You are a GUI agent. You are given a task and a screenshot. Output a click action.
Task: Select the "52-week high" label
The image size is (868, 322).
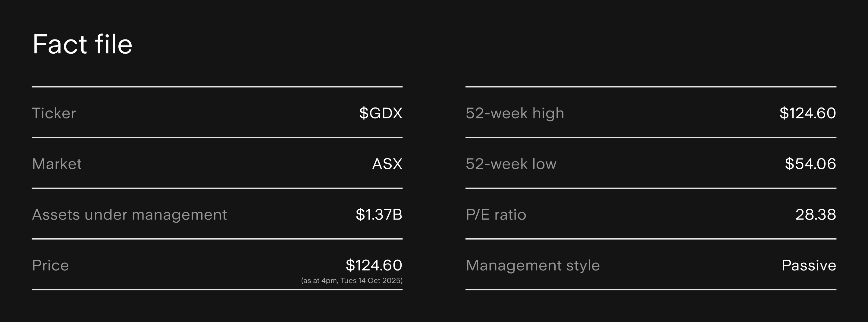coord(515,113)
